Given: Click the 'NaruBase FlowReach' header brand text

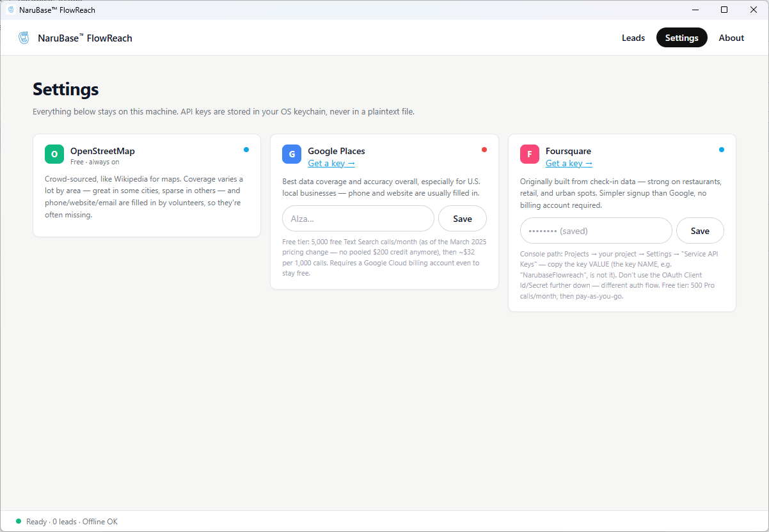Looking at the screenshot, I should pos(85,38).
